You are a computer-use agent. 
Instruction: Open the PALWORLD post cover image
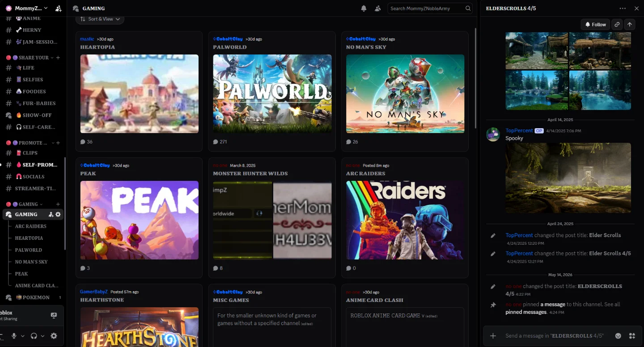272,94
